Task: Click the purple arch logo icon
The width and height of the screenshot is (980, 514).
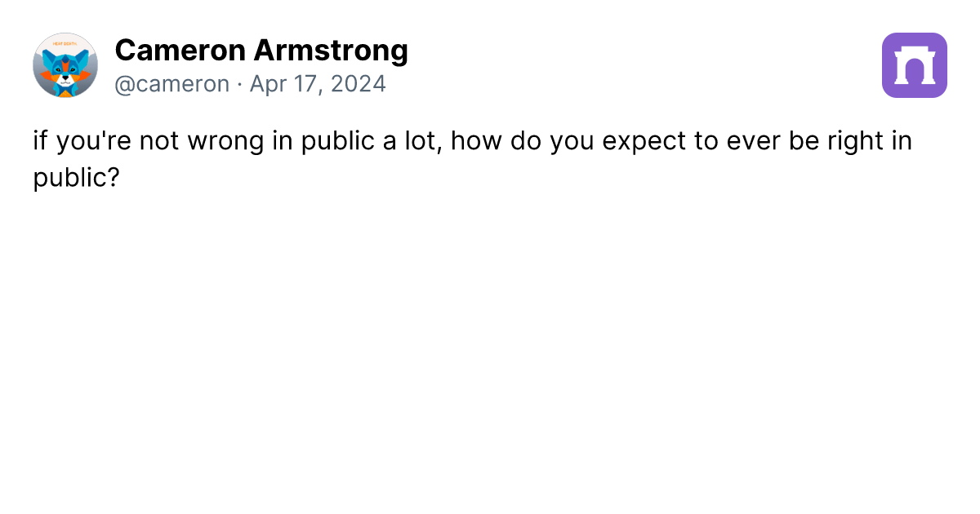Action: [x=915, y=65]
